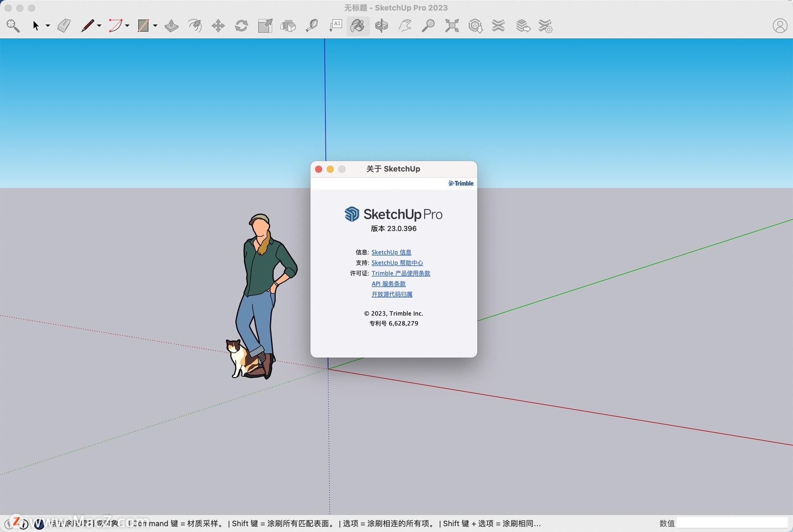Select the Rotate tool

(242, 26)
